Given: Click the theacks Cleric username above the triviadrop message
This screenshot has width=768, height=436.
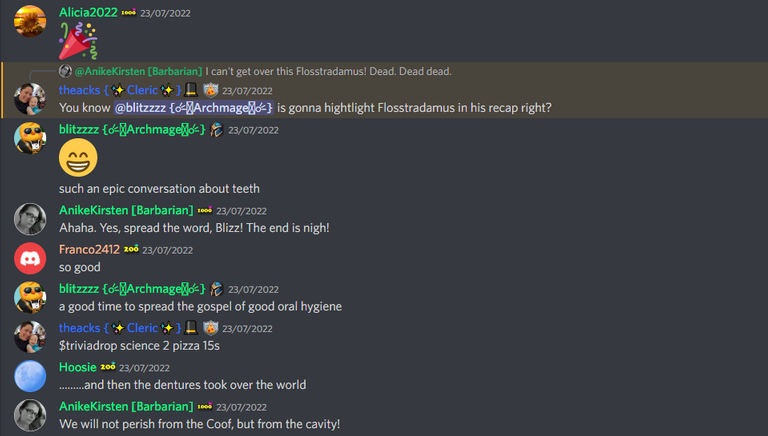Looking at the screenshot, I should [120, 328].
